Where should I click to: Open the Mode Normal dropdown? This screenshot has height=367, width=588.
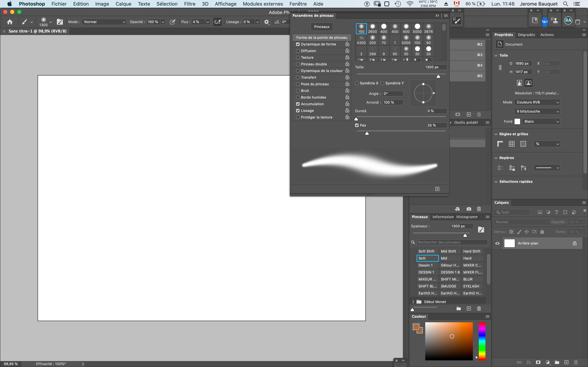[104, 22]
